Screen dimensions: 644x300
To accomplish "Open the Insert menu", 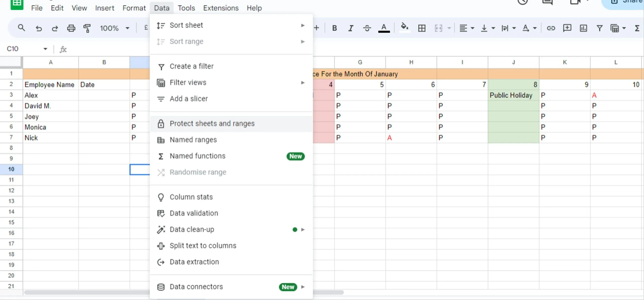I will 105,8.
